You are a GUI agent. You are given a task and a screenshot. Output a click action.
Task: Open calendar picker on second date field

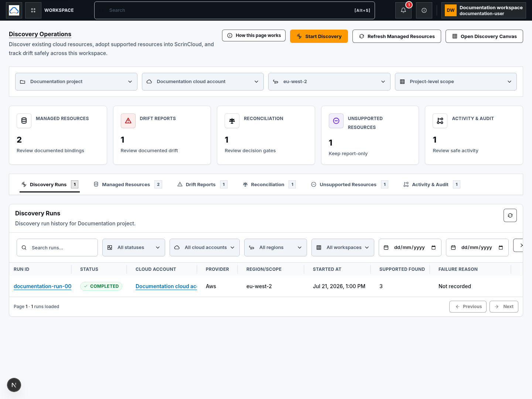(501, 248)
